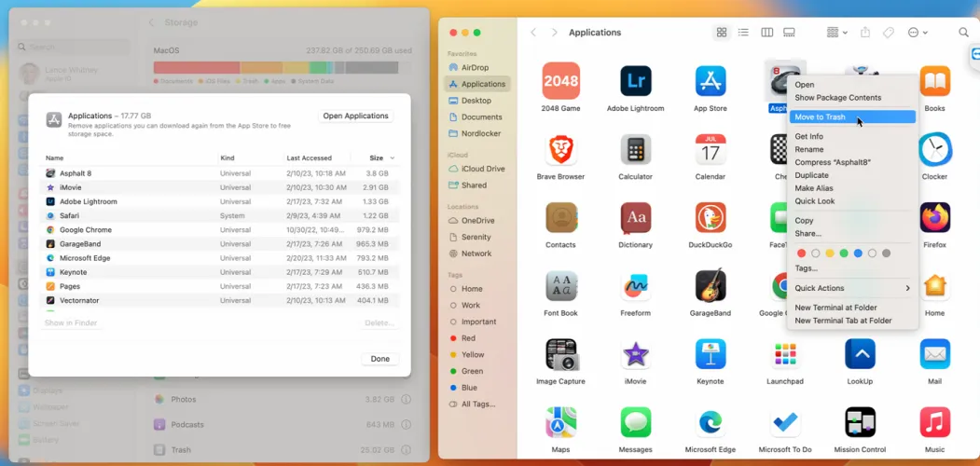Click the Open Applications button
The height and width of the screenshot is (466, 980).
(x=354, y=116)
